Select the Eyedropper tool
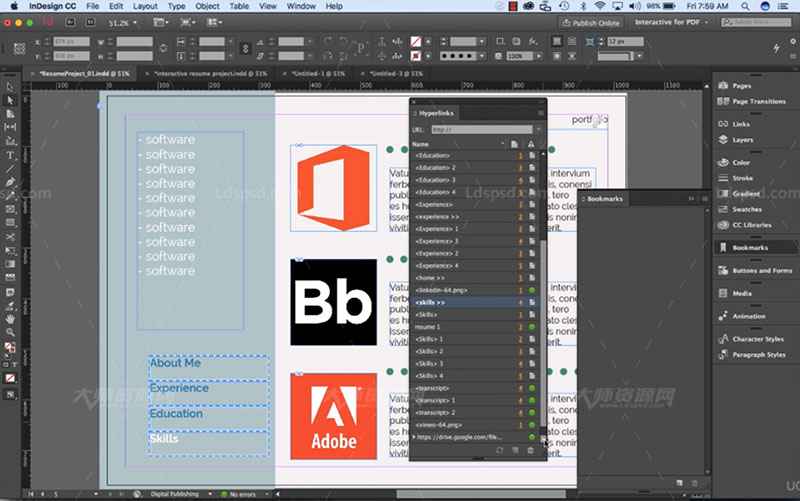This screenshot has height=501, width=800. (x=10, y=306)
